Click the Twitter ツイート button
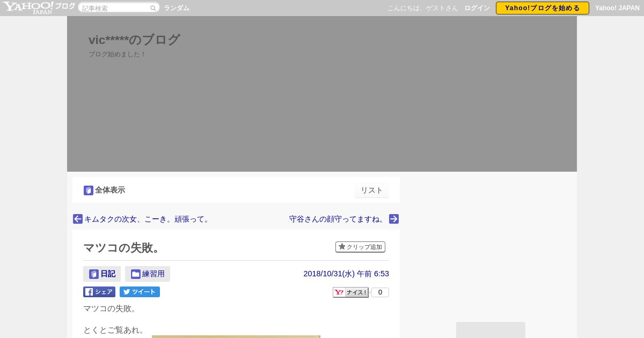 (140, 292)
